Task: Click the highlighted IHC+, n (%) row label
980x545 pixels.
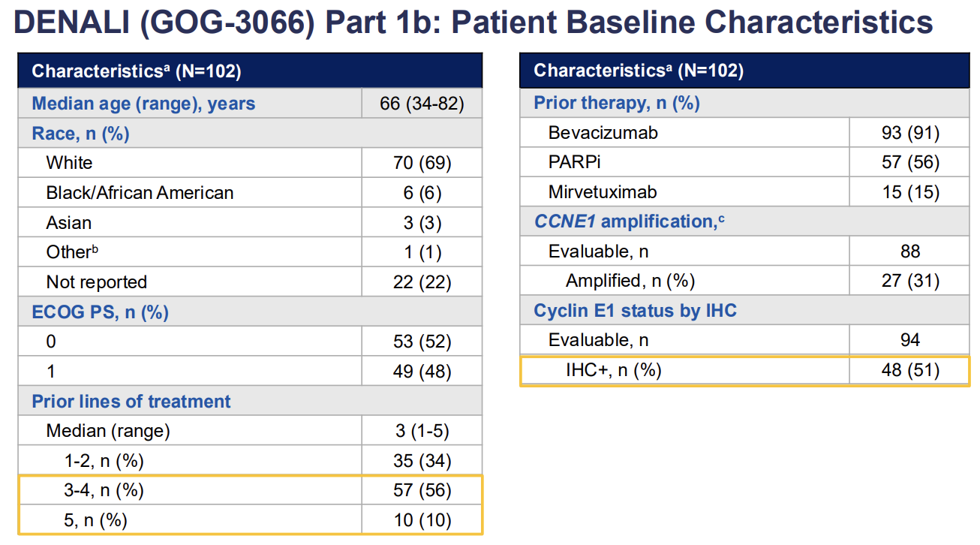Action: pyautogui.click(x=614, y=370)
